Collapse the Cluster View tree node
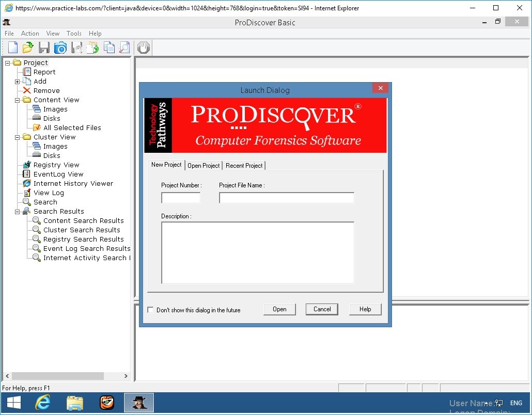 tap(18, 137)
